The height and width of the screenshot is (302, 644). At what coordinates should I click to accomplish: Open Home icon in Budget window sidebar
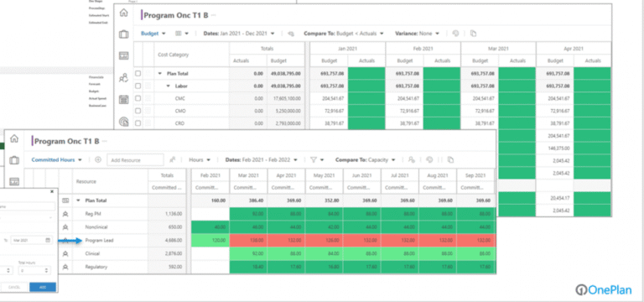tap(123, 13)
